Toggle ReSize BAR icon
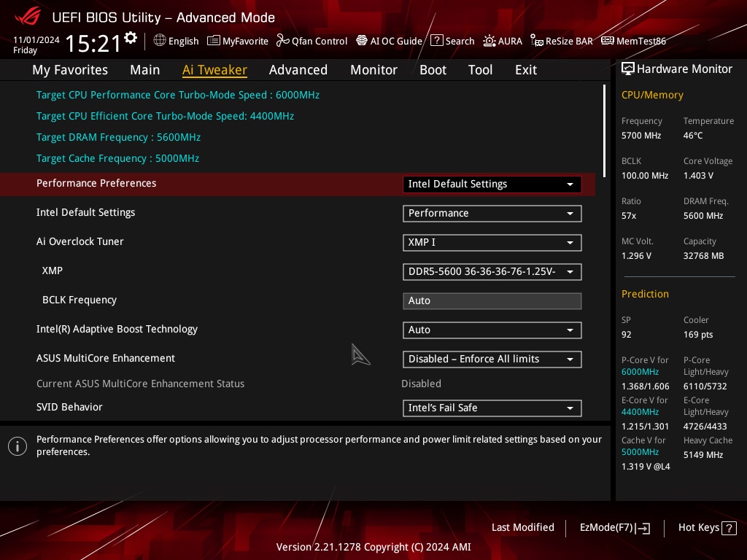Viewport: 747px width, 560px height. (537, 41)
